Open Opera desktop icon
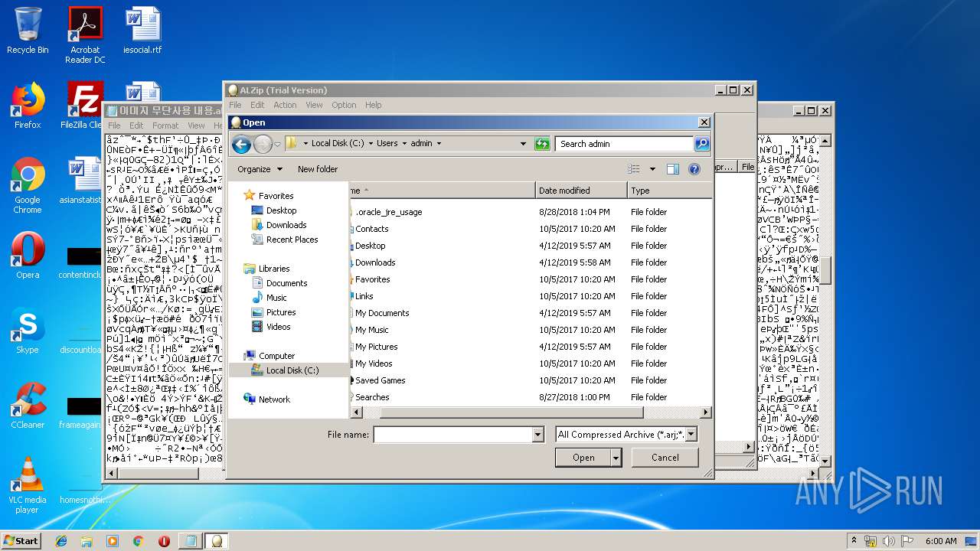 point(28,256)
